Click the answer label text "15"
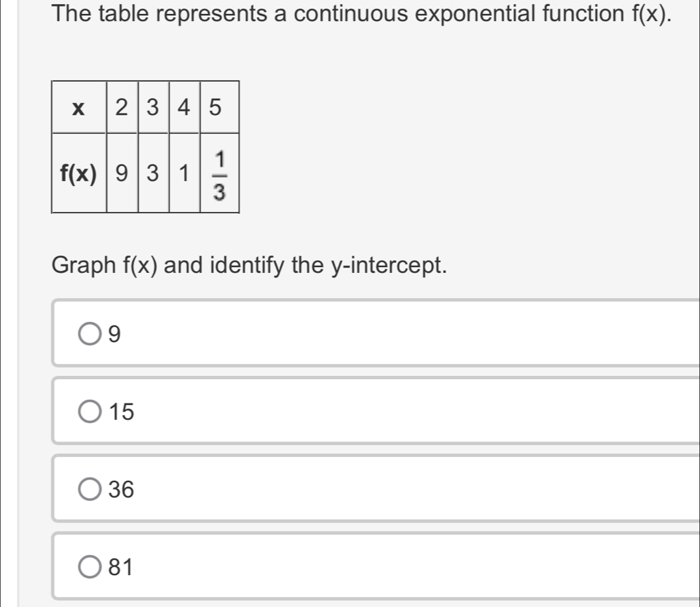 point(122,412)
